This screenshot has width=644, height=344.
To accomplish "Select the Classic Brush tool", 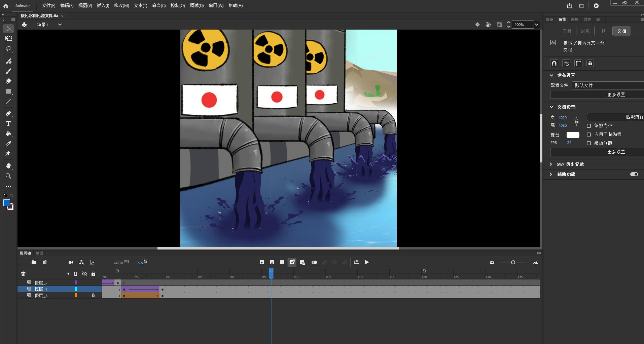I will pyautogui.click(x=8, y=71).
